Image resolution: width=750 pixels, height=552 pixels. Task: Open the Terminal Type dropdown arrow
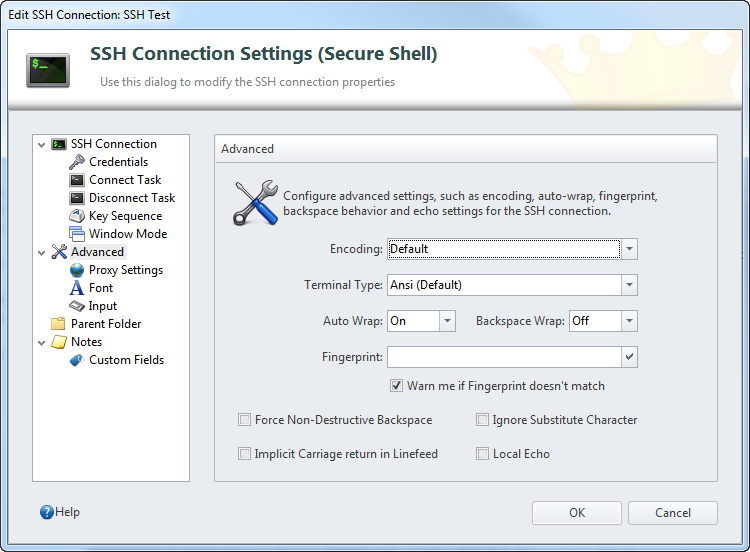[629, 285]
